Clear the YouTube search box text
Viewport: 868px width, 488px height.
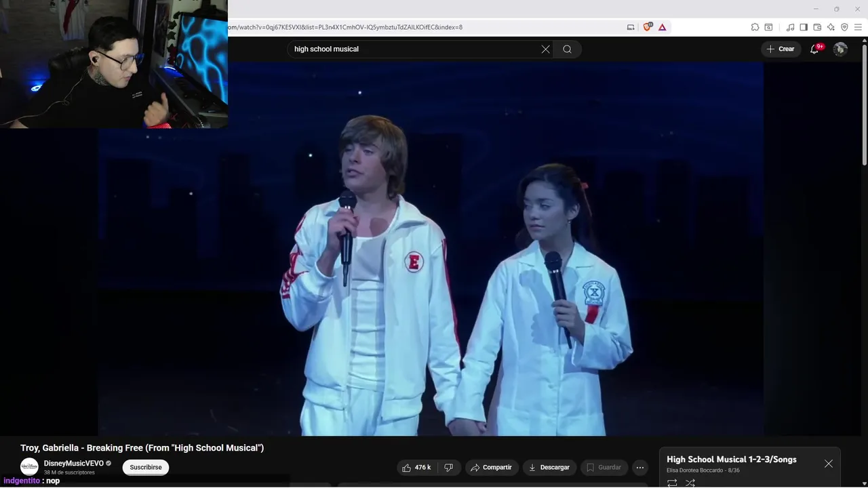click(545, 49)
